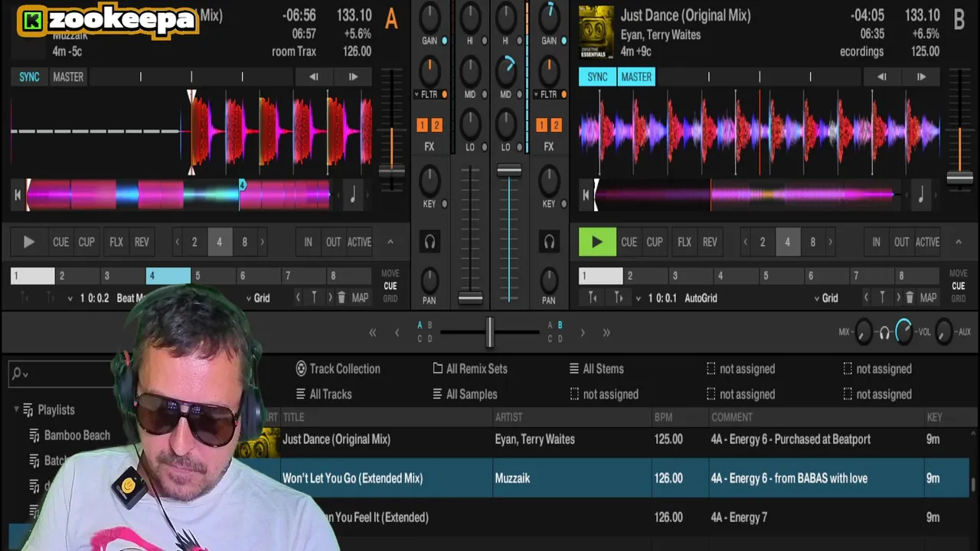Toggle MASTER on deck A

68,77
